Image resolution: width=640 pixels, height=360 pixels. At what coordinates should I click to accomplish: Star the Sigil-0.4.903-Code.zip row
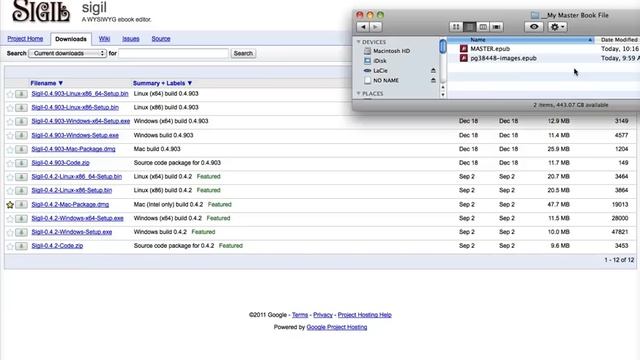(x=10, y=163)
